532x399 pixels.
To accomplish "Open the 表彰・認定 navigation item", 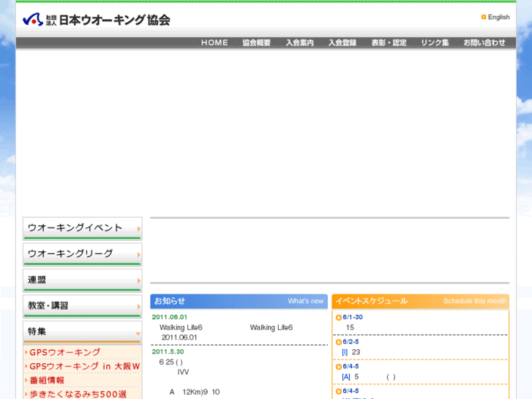I will (x=389, y=43).
